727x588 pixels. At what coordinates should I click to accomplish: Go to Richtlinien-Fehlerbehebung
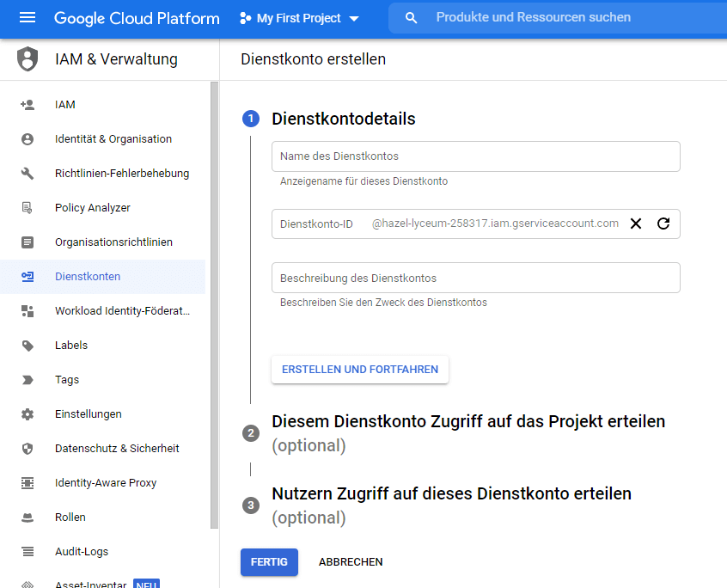pos(103,174)
